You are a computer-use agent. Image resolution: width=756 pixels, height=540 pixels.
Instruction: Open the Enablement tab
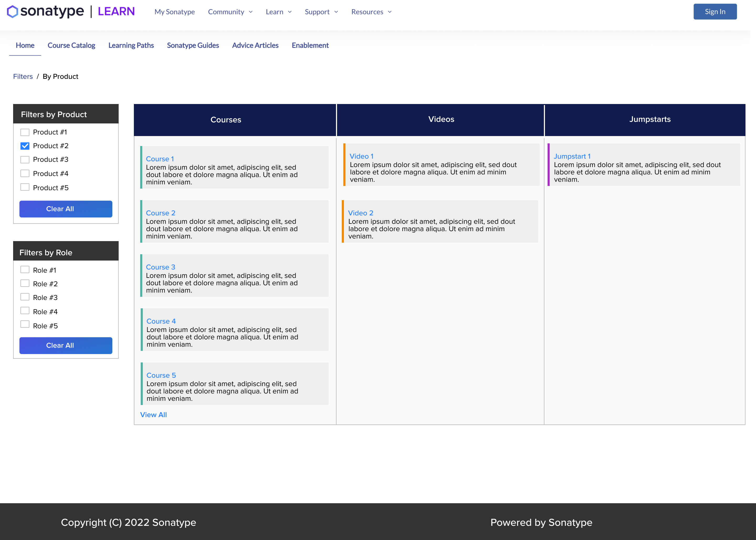point(310,45)
